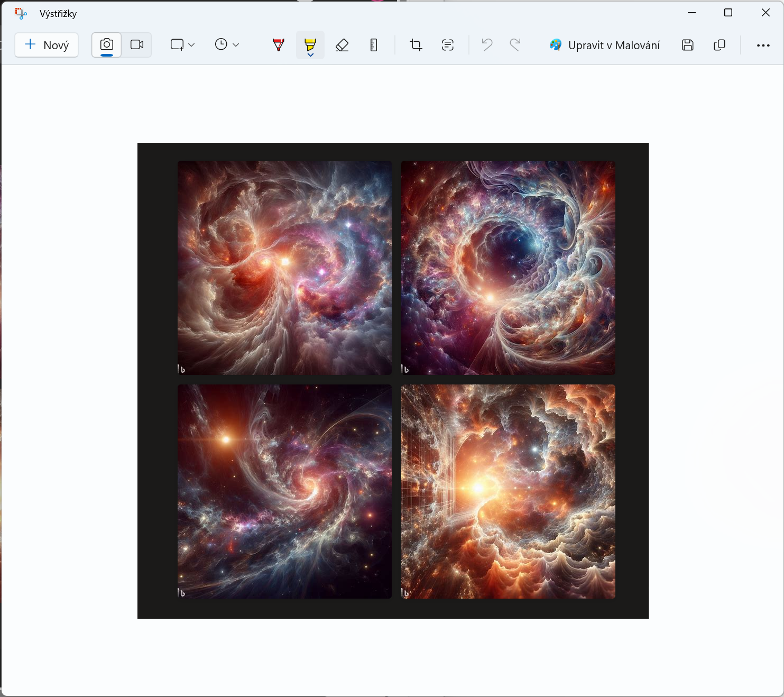Select the red ballpoint pen tool
The width and height of the screenshot is (784, 697).
(279, 45)
